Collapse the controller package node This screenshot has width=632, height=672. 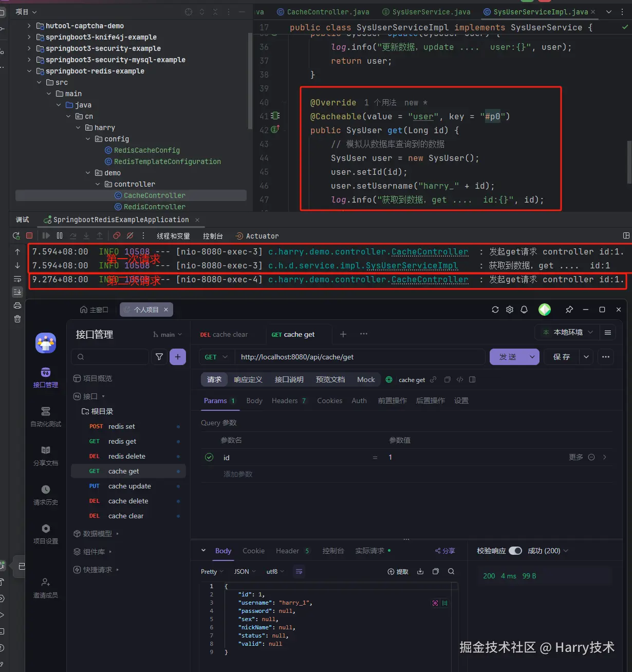(x=98, y=184)
